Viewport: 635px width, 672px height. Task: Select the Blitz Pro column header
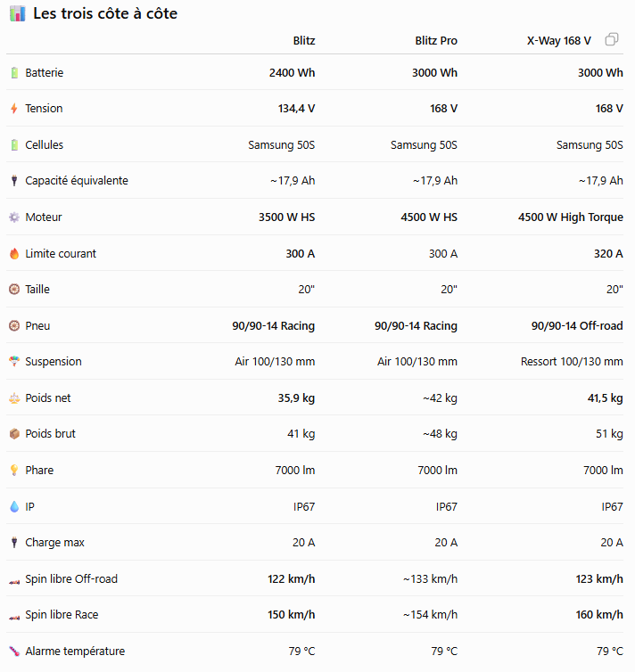436,41
